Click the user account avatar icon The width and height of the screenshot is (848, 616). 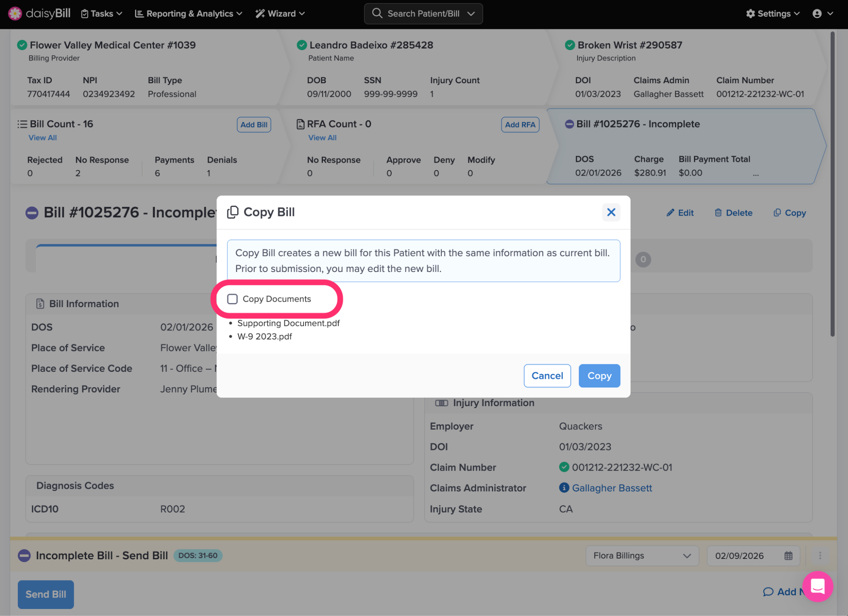click(x=817, y=14)
